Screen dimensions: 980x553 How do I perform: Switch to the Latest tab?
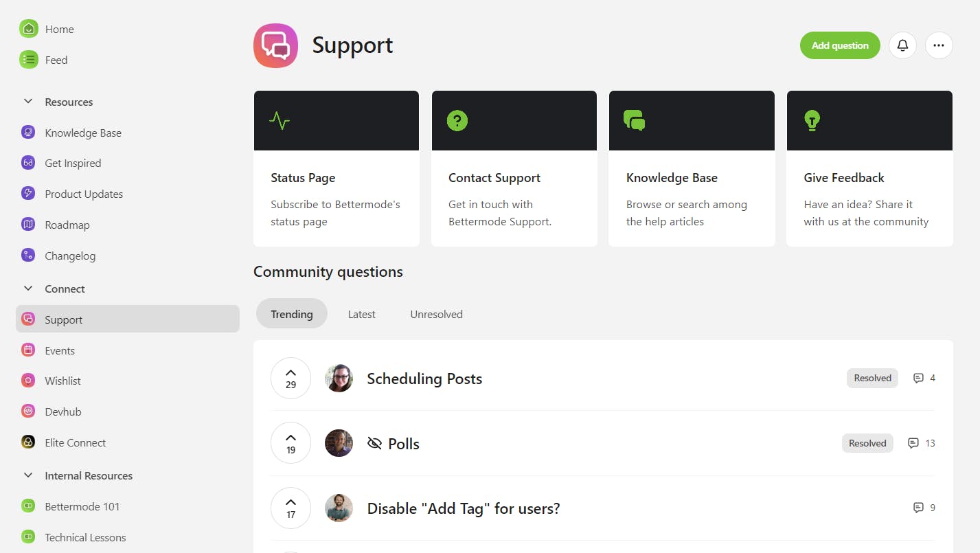(x=361, y=314)
